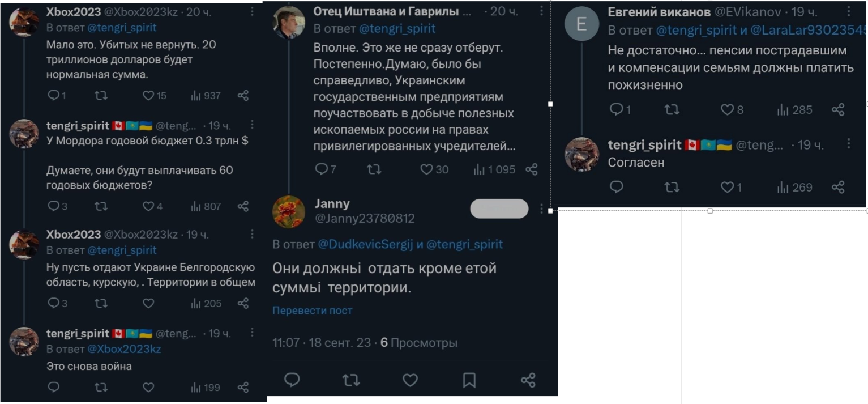Image resolution: width=868 pixels, height=404 pixels.
Task: Toggle like on Janny's post
Action: 410,380
